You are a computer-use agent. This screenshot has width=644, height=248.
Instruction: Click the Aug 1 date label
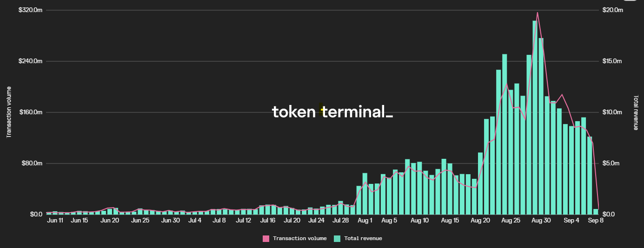coord(365,221)
